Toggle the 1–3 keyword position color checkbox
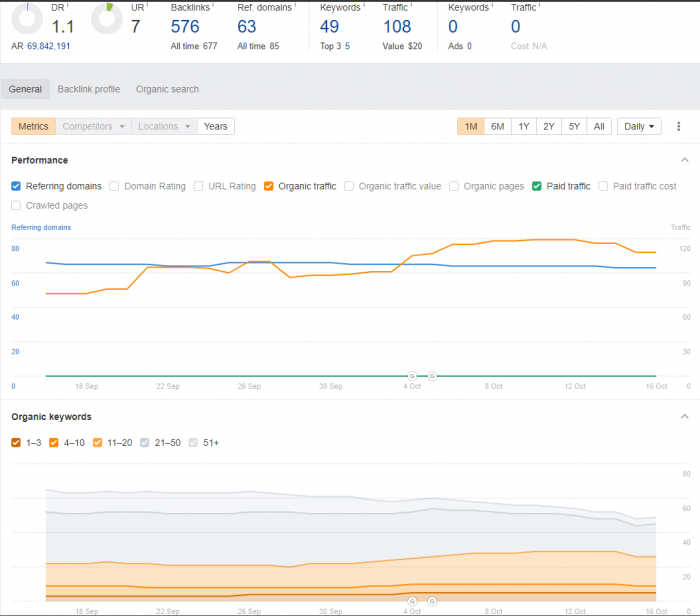The width and height of the screenshot is (700, 616). click(x=16, y=442)
